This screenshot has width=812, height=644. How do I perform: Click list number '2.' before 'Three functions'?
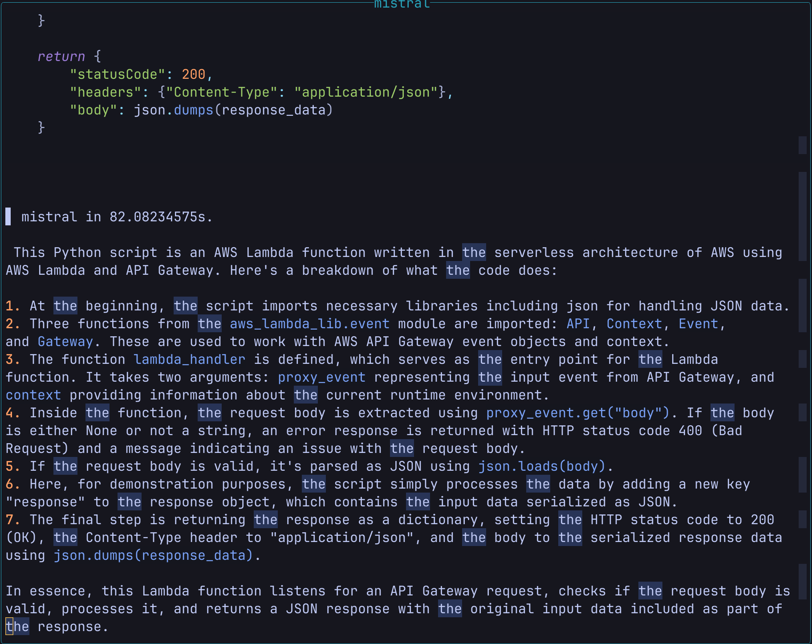(x=13, y=324)
